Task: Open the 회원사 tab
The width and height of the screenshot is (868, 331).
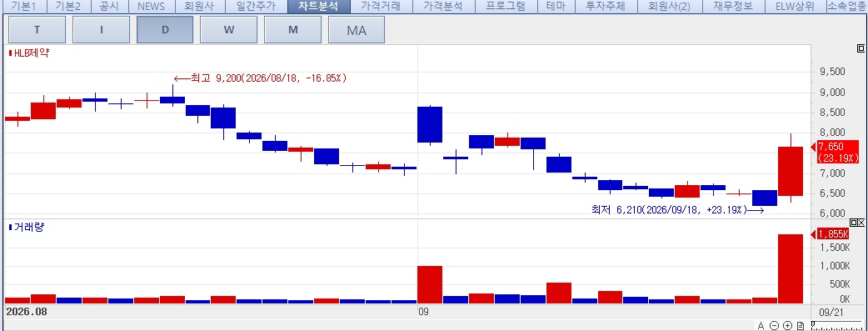Action: tap(199, 7)
